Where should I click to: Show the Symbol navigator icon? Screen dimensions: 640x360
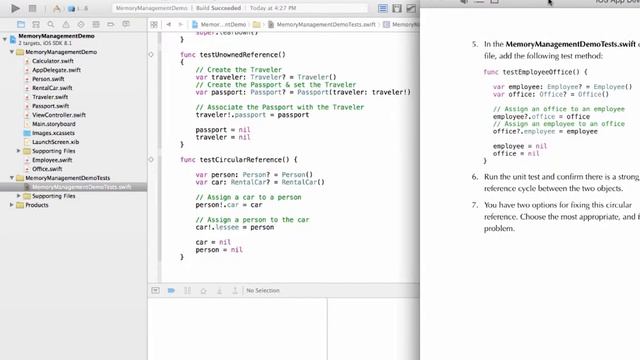tap(36, 24)
